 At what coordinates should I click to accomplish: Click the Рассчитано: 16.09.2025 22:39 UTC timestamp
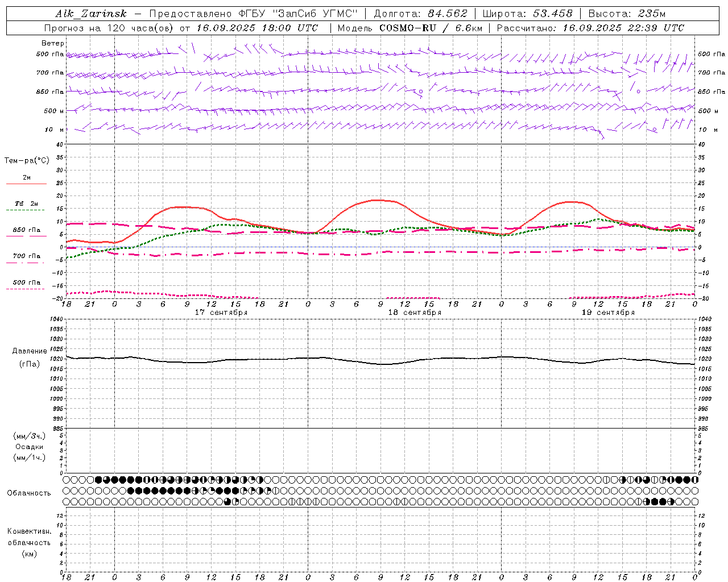590,28
